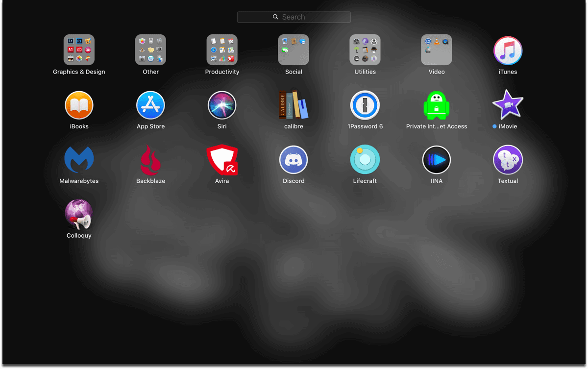Launch the Textual app

(x=508, y=160)
